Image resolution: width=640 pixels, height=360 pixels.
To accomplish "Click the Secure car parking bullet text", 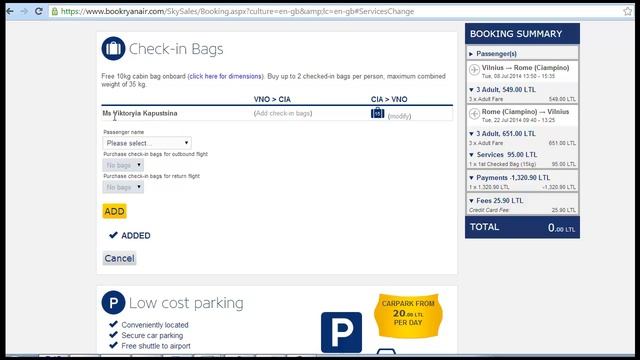I will click(x=152, y=336).
